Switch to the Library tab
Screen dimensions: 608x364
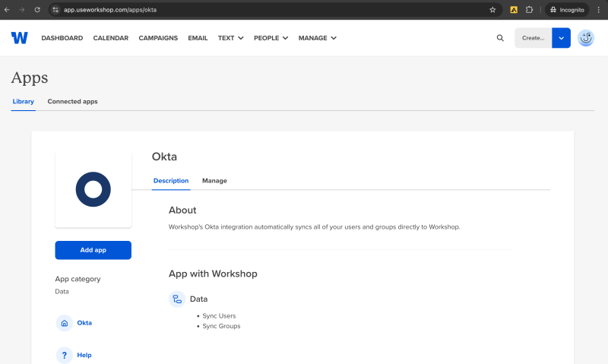point(24,102)
